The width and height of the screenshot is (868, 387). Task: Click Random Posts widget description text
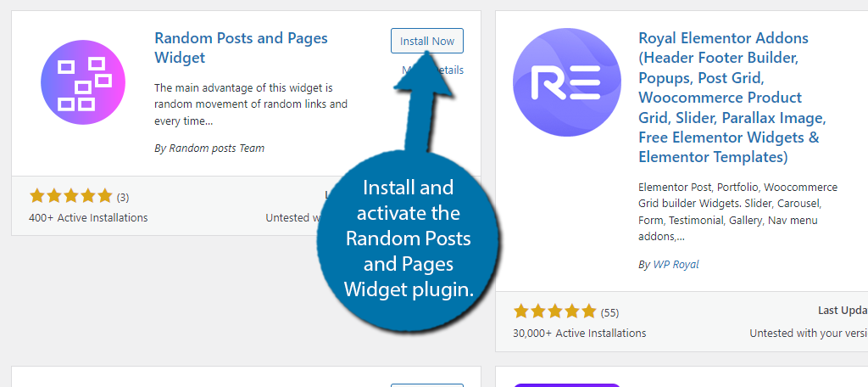(x=251, y=104)
